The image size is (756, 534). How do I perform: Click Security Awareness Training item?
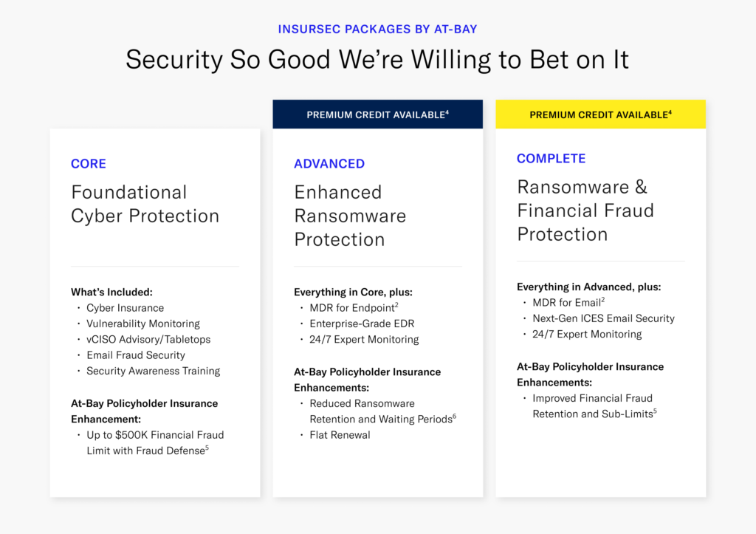click(x=153, y=371)
